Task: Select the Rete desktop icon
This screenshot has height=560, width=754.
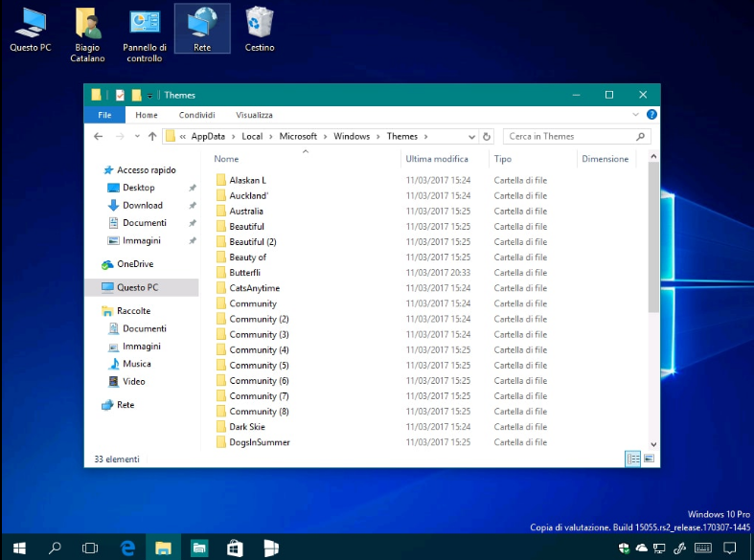Action: (x=202, y=29)
